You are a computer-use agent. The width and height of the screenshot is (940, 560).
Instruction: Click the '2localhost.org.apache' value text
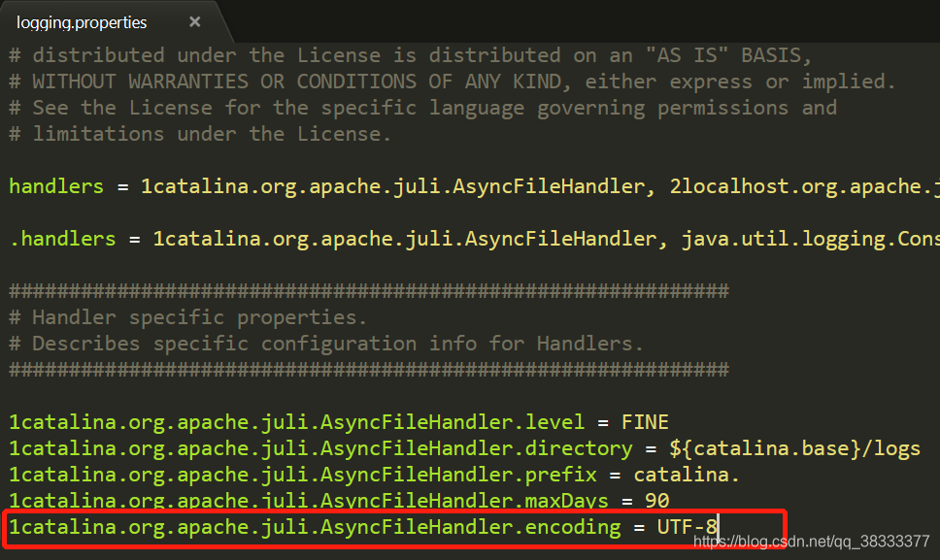(804, 186)
